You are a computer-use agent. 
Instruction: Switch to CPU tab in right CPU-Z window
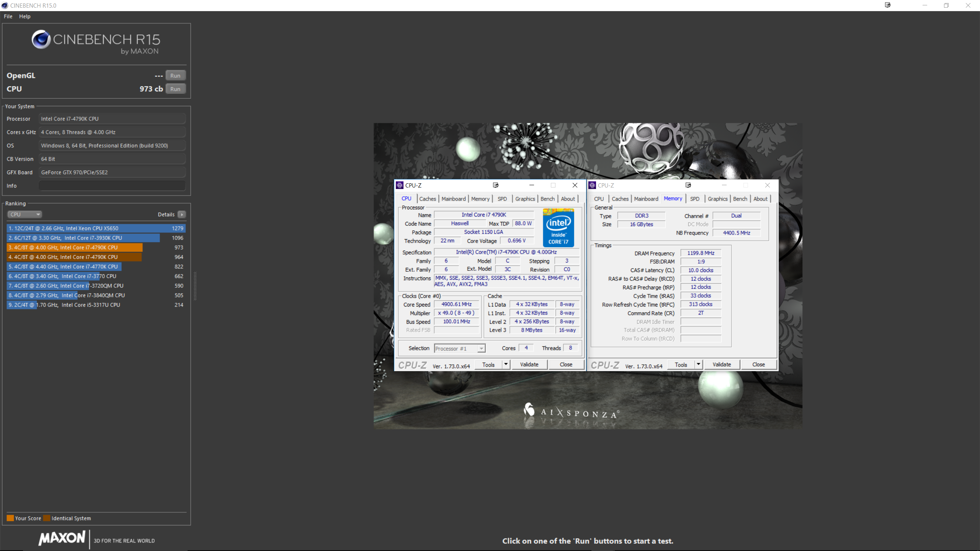pyautogui.click(x=599, y=199)
